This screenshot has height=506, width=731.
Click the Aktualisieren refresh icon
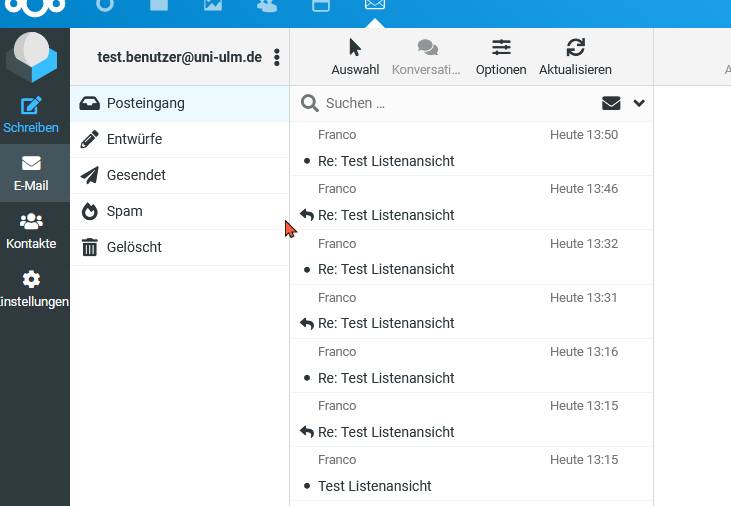(575, 47)
